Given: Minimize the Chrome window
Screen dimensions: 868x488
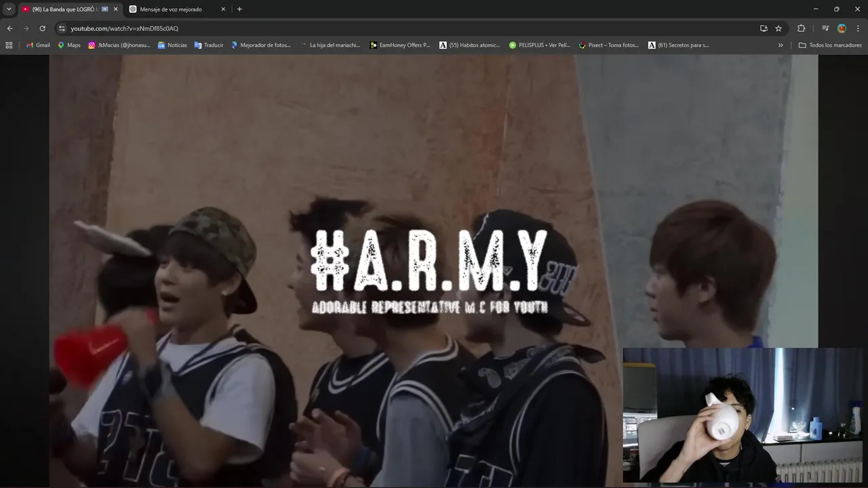Looking at the screenshot, I should pos(815,9).
